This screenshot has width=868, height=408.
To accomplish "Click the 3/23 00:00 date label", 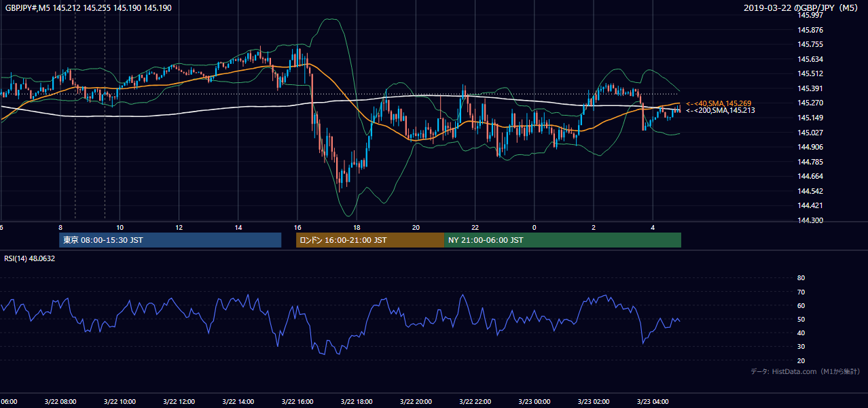I will (535, 401).
